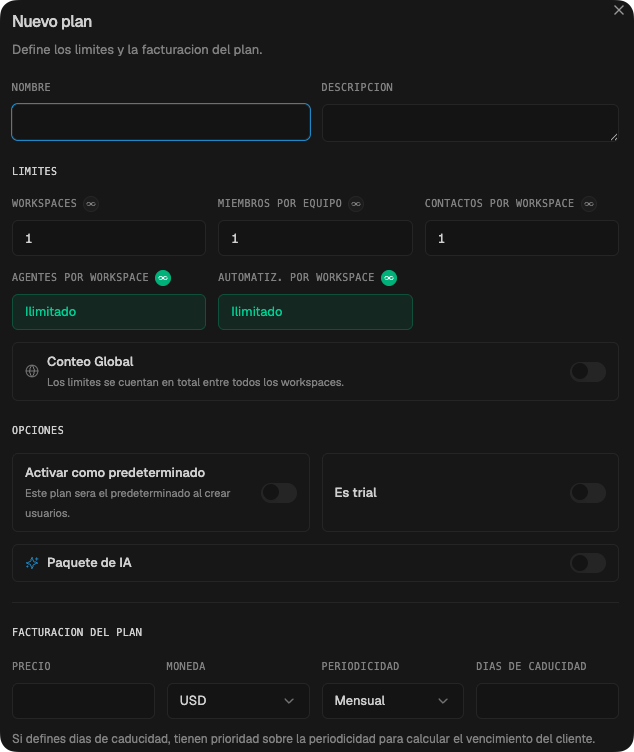Enable the Conteo Global switch
The image size is (634, 752).
tap(588, 372)
